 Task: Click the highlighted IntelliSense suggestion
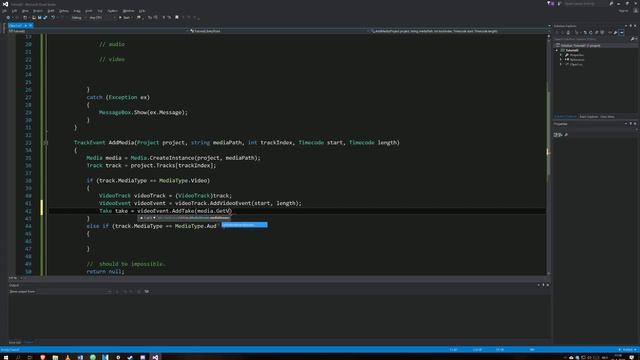click(244, 225)
